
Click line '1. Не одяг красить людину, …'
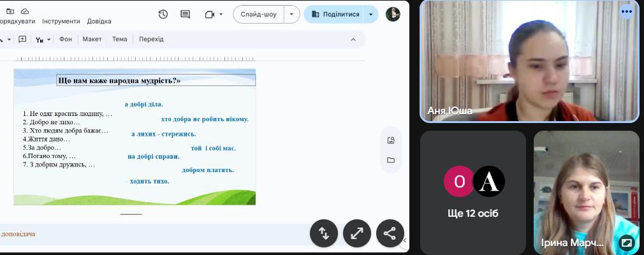(68, 113)
